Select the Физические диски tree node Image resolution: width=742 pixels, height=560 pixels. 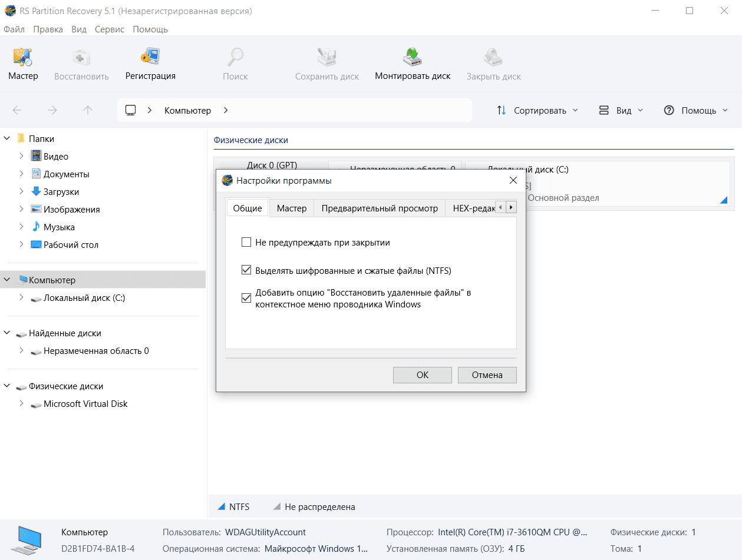pyautogui.click(x=66, y=386)
